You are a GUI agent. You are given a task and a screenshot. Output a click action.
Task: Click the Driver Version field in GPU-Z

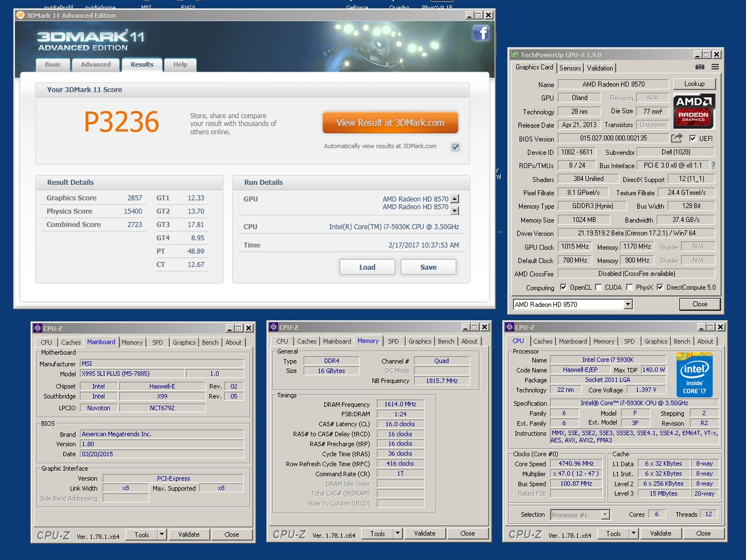click(x=636, y=233)
